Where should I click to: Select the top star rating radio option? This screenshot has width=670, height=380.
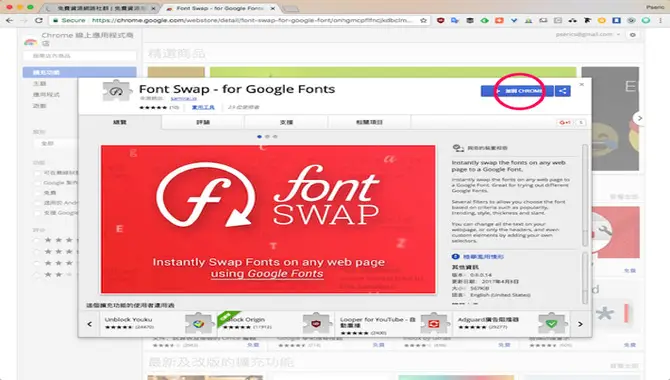pos(37,240)
